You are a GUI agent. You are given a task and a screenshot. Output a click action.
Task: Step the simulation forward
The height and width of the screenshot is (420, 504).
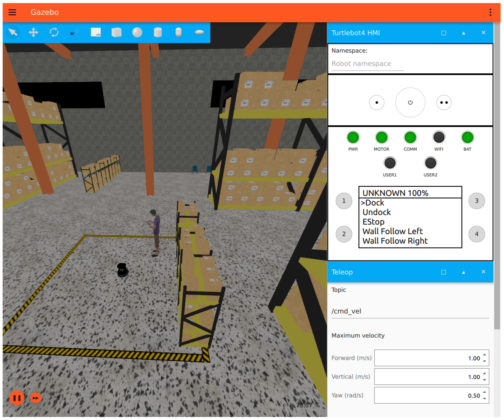pyautogui.click(x=36, y=398)
